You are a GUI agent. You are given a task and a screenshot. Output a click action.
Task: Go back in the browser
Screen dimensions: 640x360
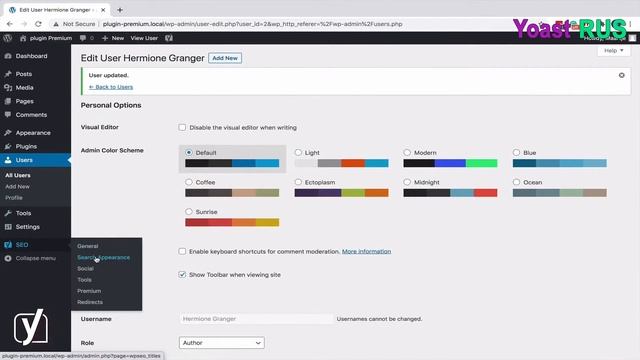click(9, 24)
